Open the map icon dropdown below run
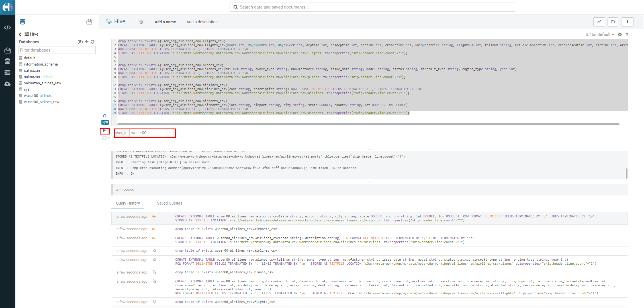Image resolution: width=644 pixels, height=308 pixels. (x=106, y=138)
